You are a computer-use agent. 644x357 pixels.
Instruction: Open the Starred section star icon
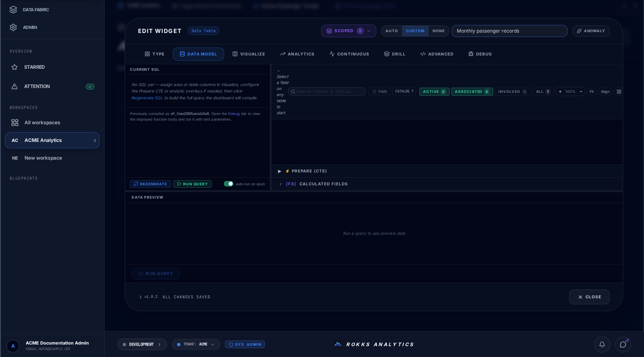click(x=14, y=67)
